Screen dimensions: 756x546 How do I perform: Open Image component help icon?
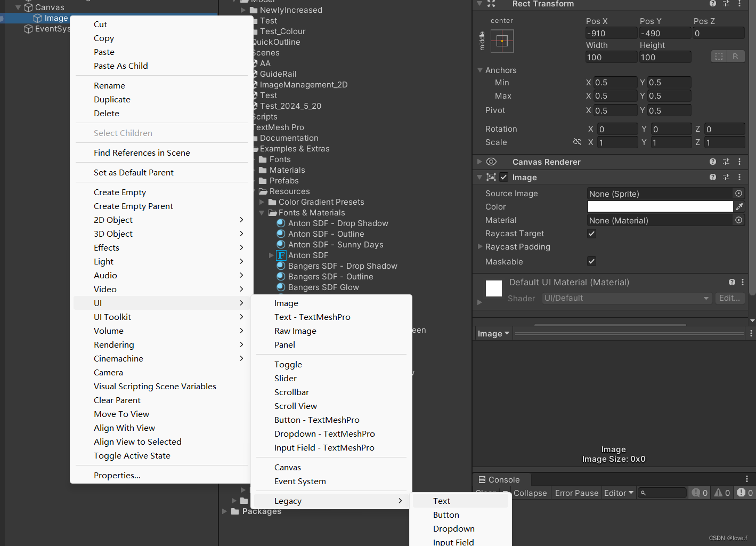(713, 177)
